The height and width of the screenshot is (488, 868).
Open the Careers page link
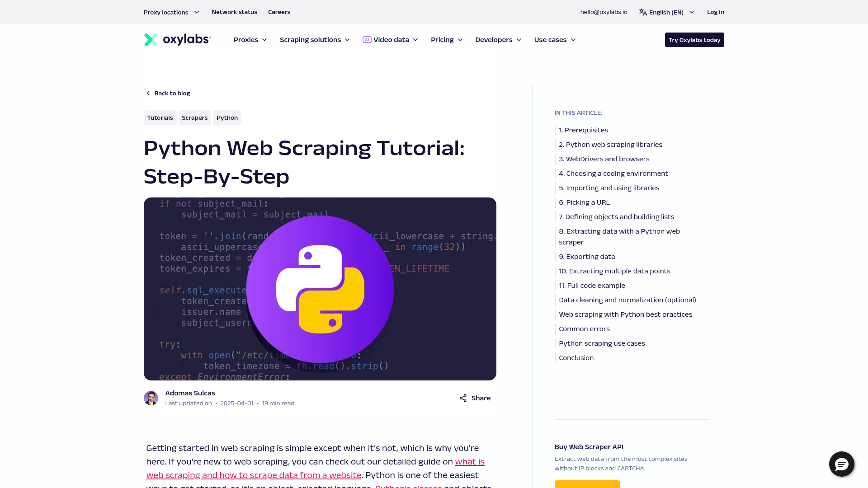[x=279, y=12]
